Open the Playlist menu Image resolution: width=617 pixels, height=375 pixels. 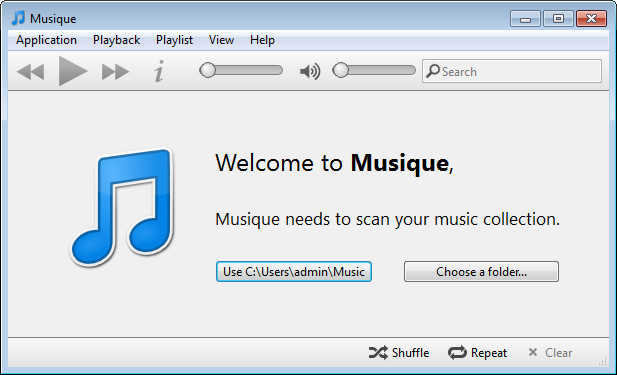174,40
